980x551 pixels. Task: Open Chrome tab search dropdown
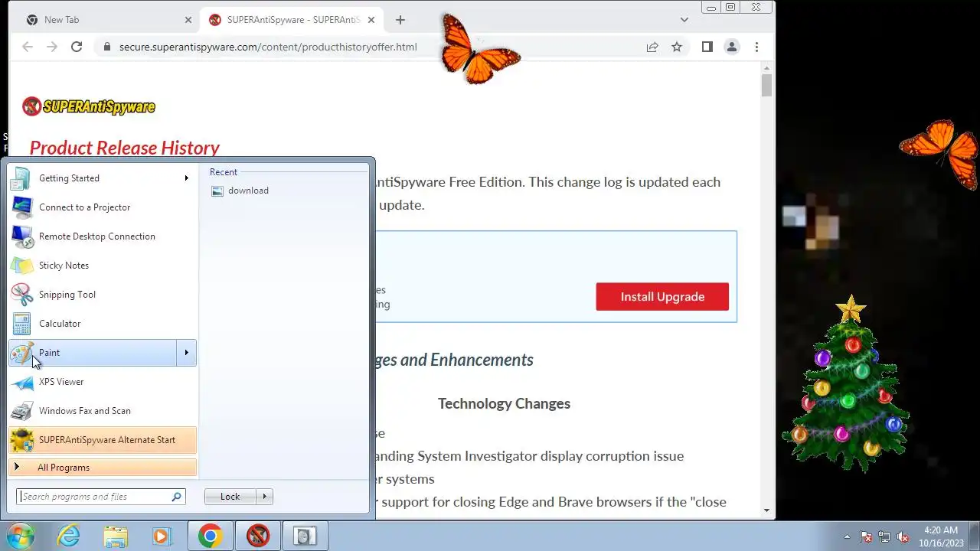[684, 20]
